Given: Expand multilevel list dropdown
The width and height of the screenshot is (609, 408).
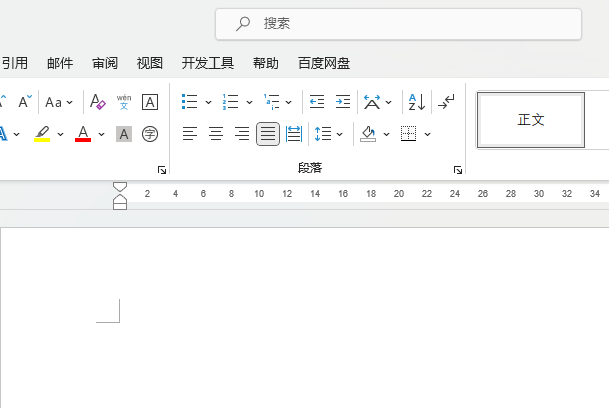Looking at the screenshot, I should coord(289,102).
